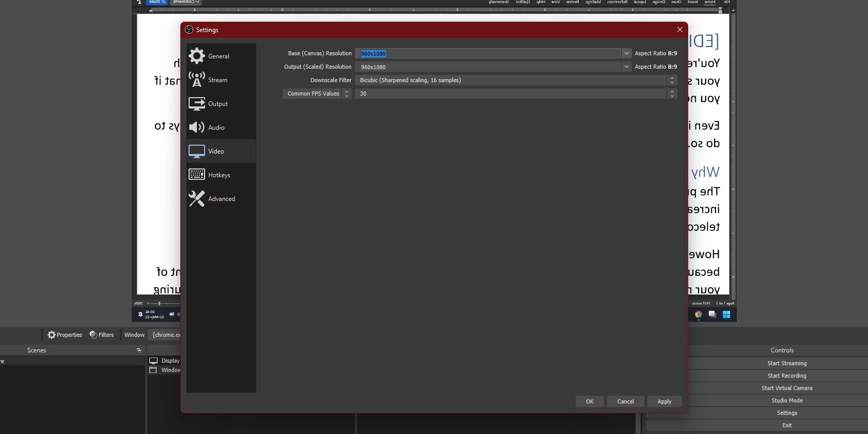This screenshot has width=868, height=434.
Task: Click Start Streaming in Controls
Action: click(x=786, y=363)
